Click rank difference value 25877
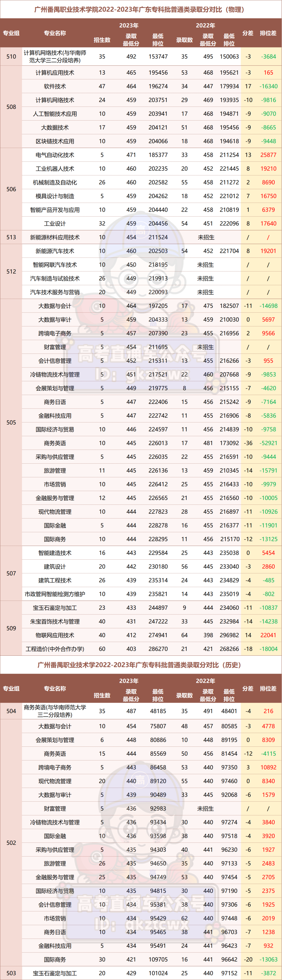The height and width of the screenshot is (980, 282). point(268,155)
